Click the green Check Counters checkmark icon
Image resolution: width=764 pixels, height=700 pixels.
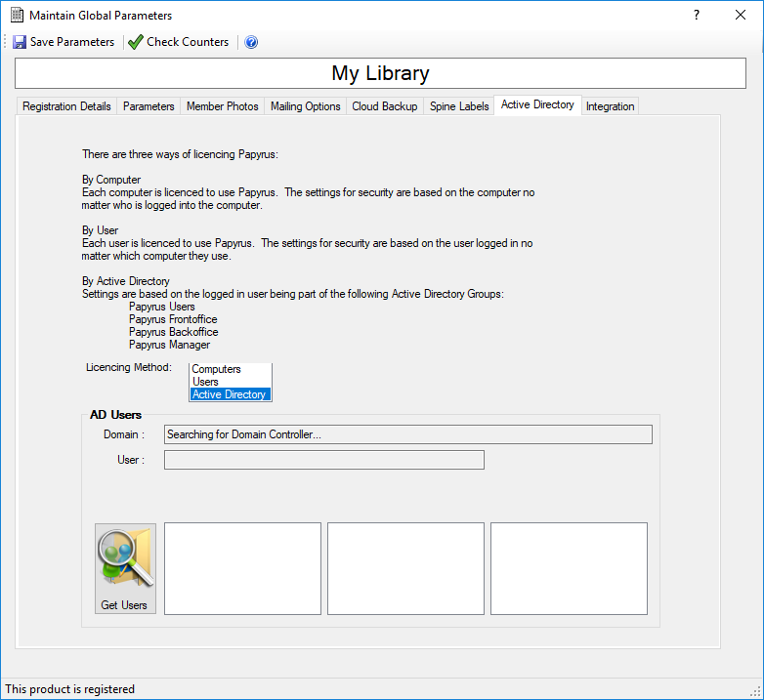coord(135,42)
